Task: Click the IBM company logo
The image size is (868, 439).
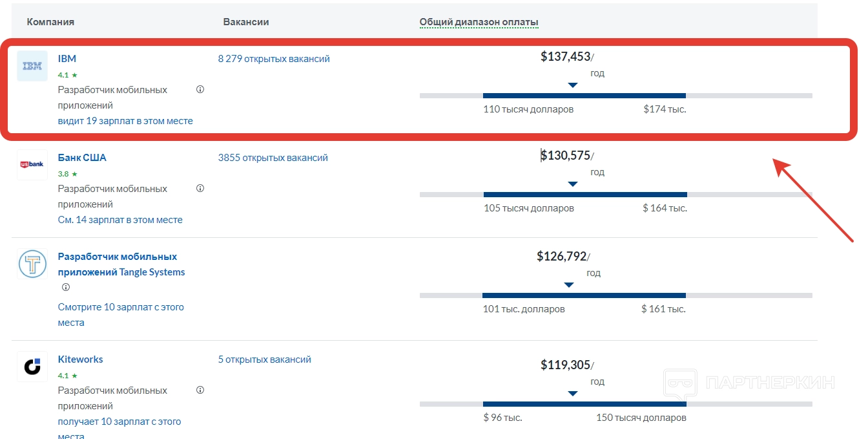Action: point(32,66)
